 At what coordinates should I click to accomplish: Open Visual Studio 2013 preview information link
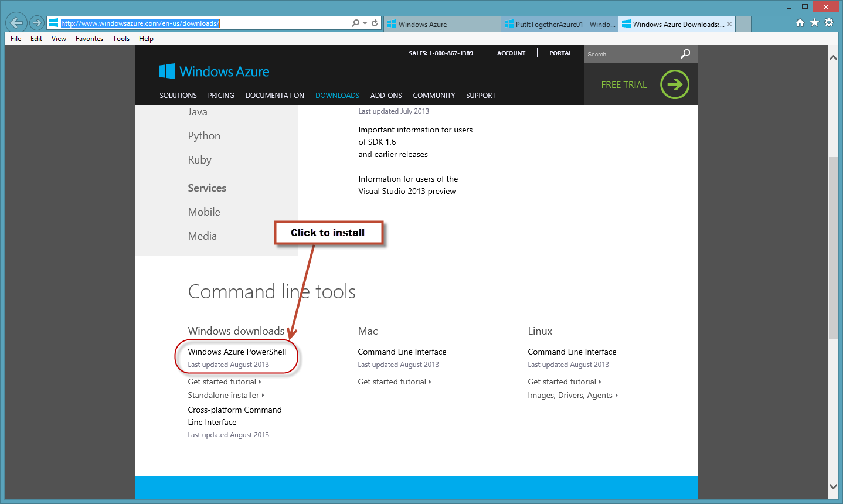click(408, 185)
